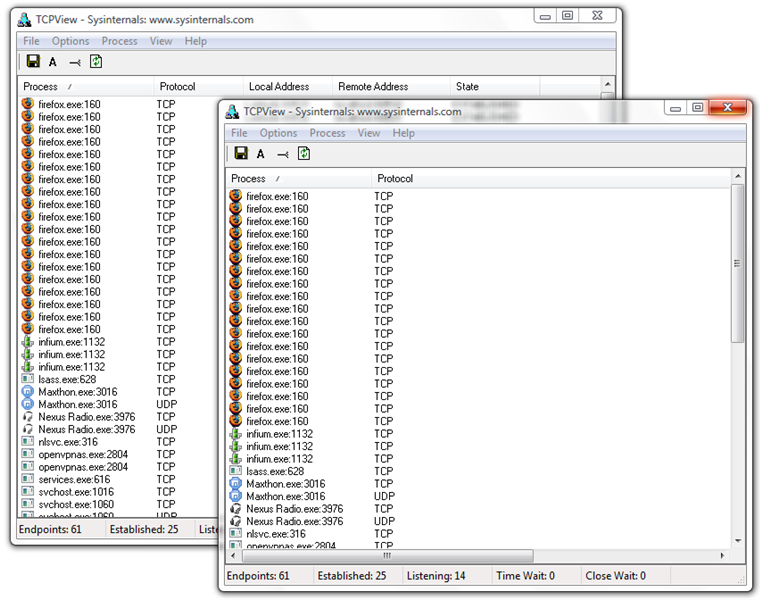The height and width of the screenshot is (600, 762).
Task: Click Nexus Radio headphone icon on TCP row, front window
Action: pyautogui.click(x=236, y=509)
